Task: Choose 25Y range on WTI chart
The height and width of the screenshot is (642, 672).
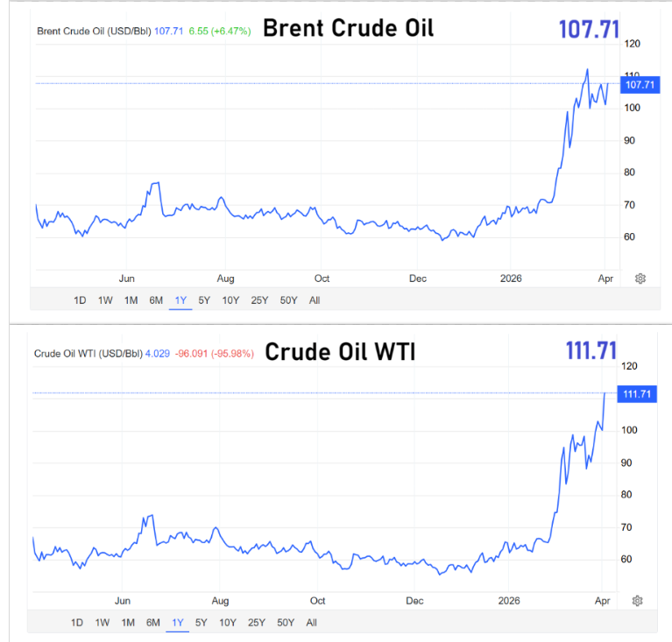Action: pos(257,623)
